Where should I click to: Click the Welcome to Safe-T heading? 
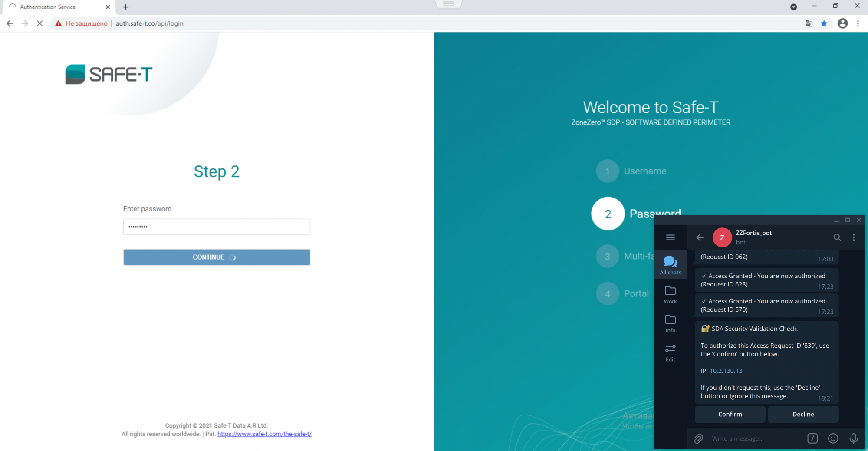(651, 107)
